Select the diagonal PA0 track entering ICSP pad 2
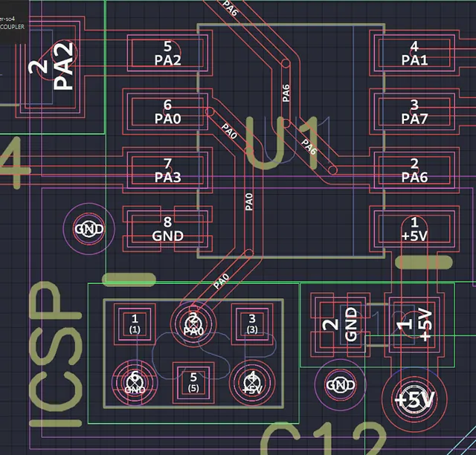This screenshot has height=455, width=476. [x=221, y=281]
